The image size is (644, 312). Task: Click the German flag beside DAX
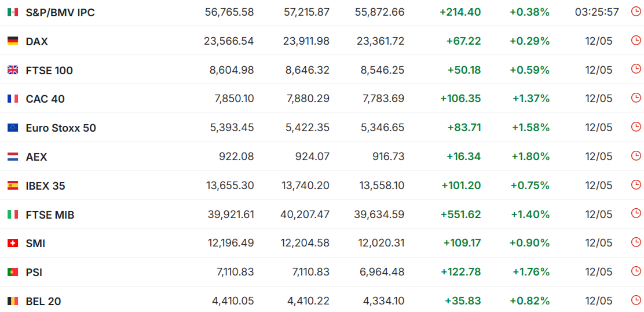[x=13, y=41]
